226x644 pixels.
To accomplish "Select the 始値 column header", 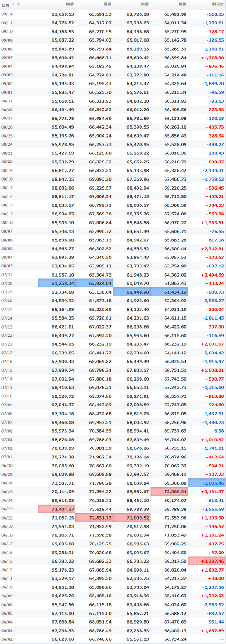I will click(70, 4).
